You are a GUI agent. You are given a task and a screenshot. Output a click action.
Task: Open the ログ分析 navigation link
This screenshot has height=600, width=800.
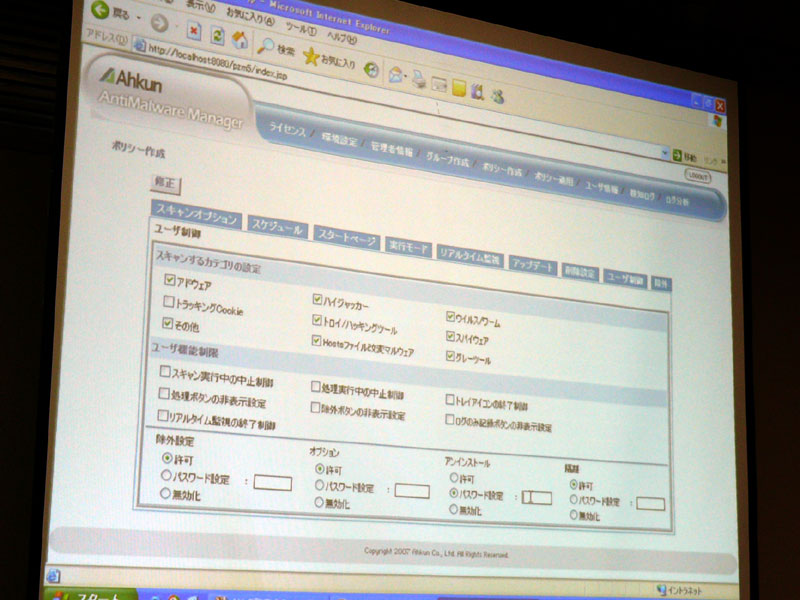677,201
